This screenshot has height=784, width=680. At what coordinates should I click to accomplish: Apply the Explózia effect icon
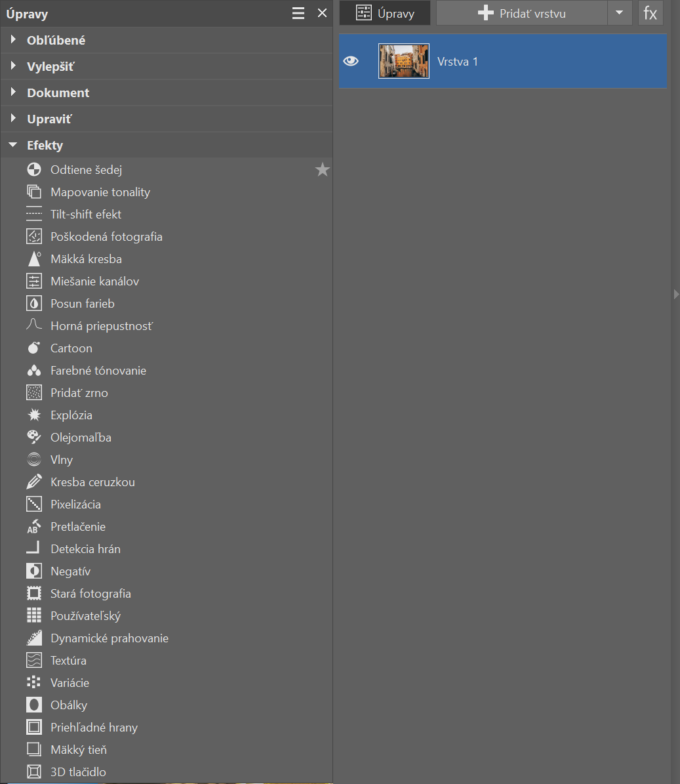(34, 415)
